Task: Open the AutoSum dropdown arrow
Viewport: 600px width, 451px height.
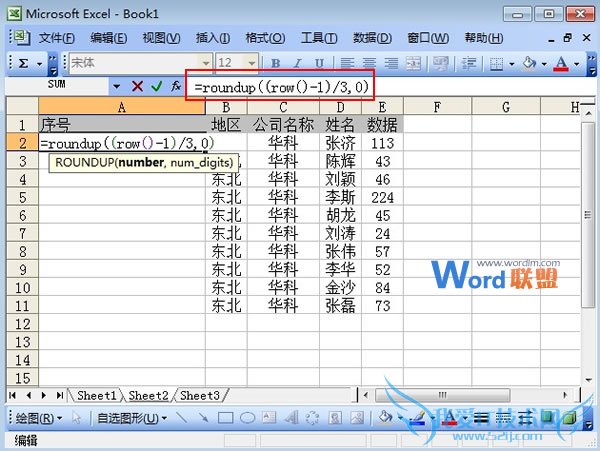Action: pos(39,64)
